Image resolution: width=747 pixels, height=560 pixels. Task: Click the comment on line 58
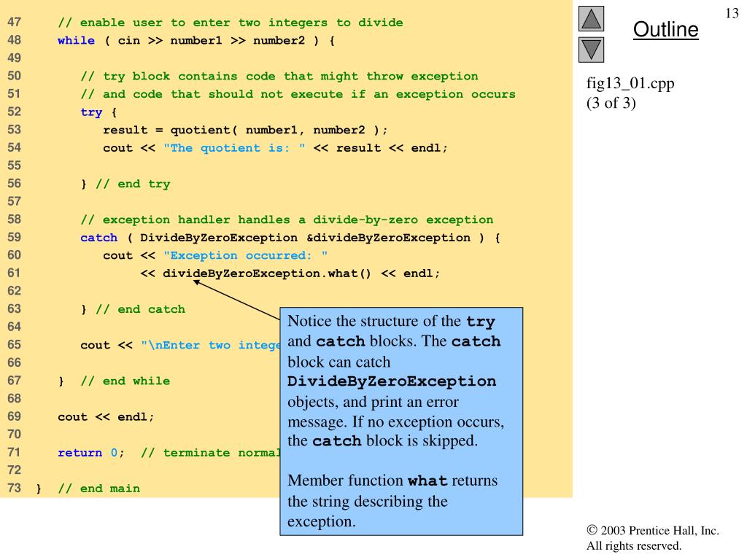pos(287,220)
